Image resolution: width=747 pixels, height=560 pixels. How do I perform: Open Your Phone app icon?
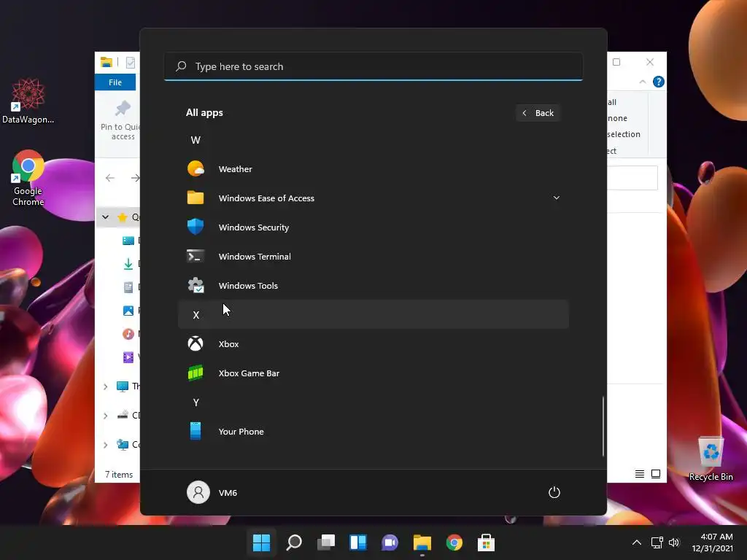[196, 431]
